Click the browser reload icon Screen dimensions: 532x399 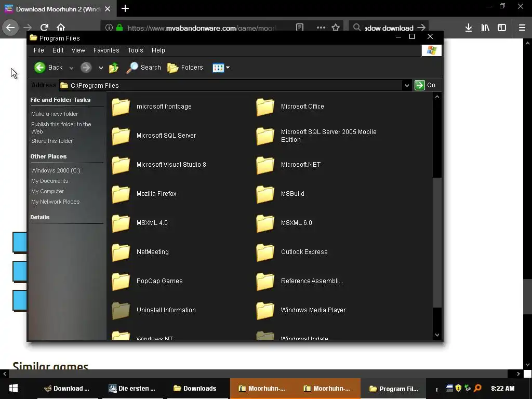44,28
